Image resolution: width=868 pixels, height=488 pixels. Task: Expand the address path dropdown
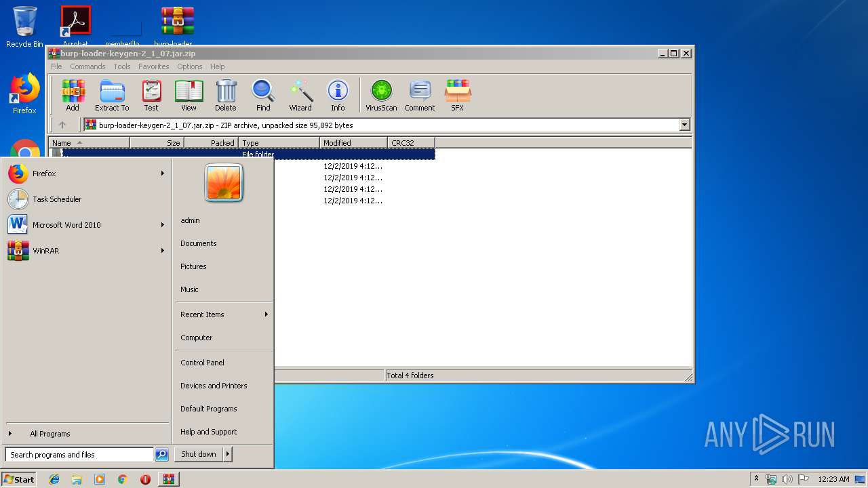click(684, 125)
